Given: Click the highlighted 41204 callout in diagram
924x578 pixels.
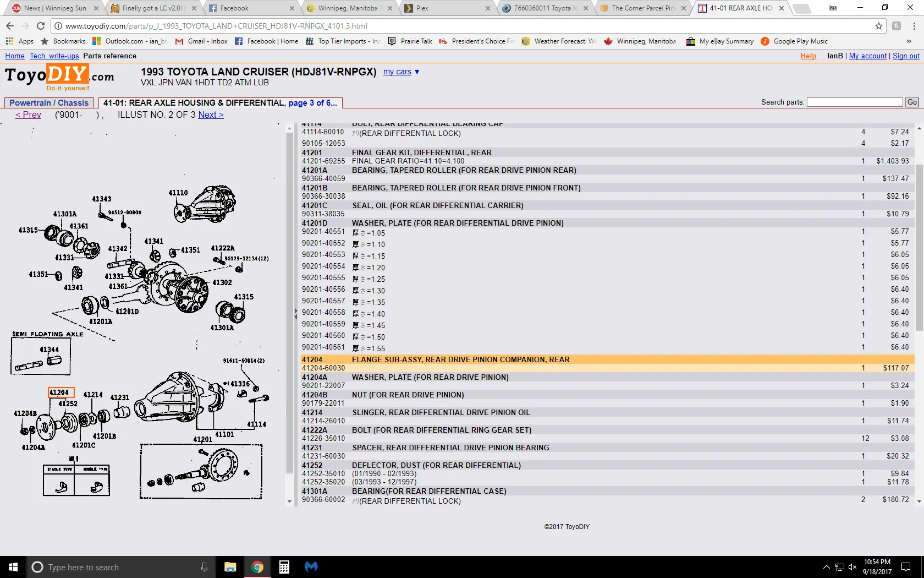Looking at the screenshot, I should (x=61, y=392).
